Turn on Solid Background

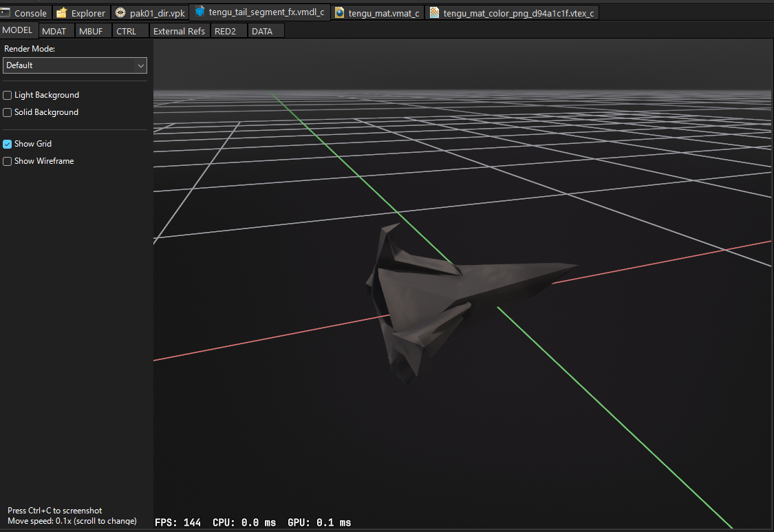(x=8, y=112)
